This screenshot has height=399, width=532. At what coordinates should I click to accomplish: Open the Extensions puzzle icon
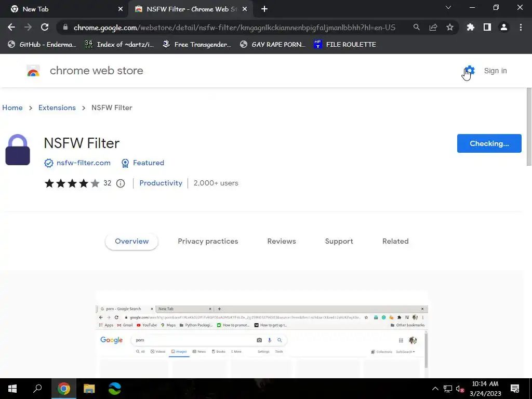tap(470, 27)
